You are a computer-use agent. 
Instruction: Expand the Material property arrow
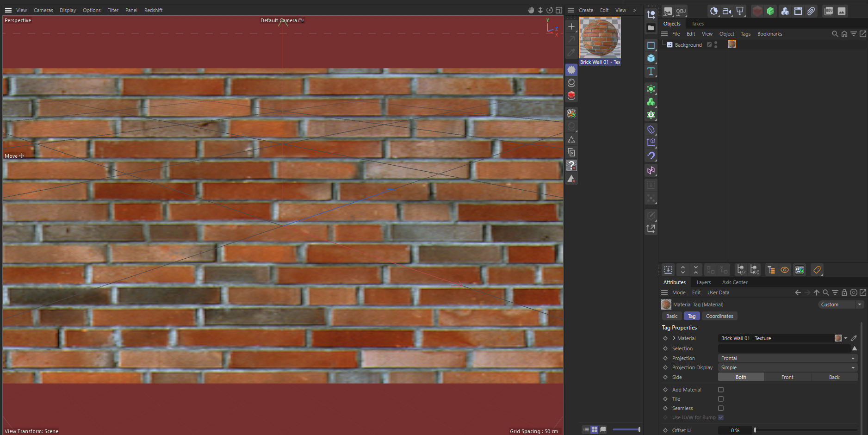674,338
